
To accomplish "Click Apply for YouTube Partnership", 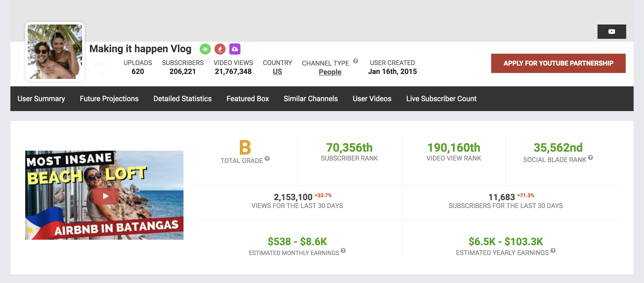I will point(558,63).
